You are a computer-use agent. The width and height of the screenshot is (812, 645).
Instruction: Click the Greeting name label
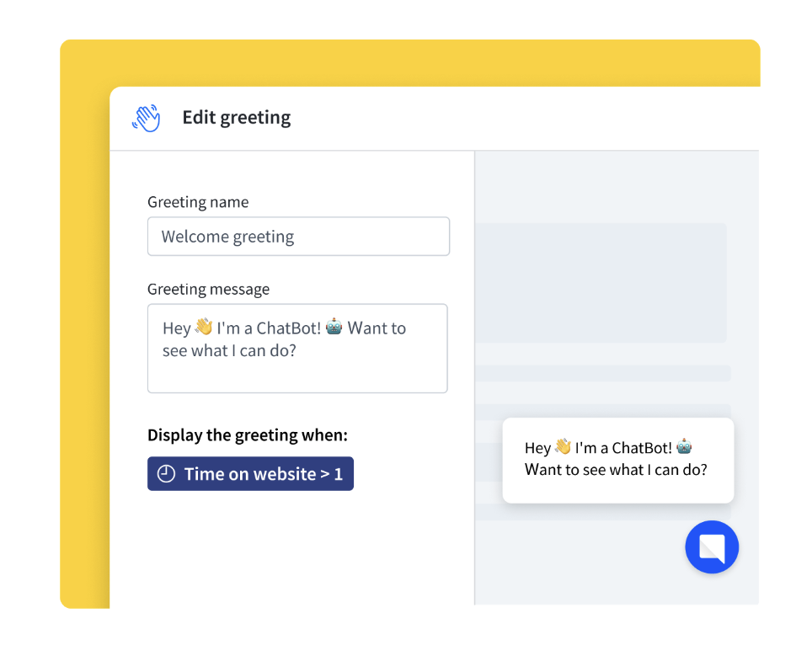[198, 202]
